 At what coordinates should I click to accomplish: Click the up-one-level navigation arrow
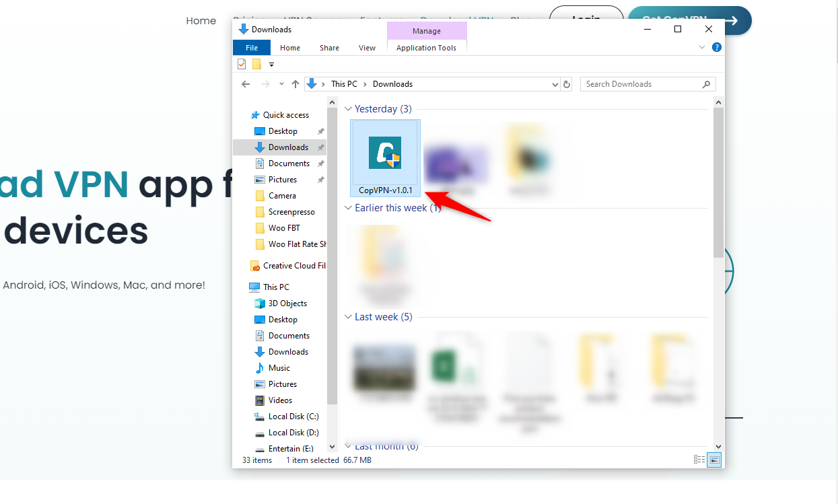point(295,83)
